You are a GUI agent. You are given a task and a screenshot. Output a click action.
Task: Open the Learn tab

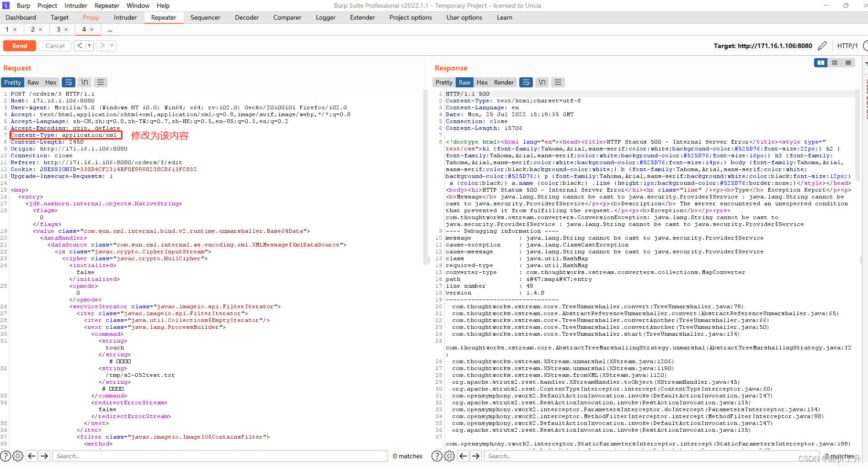[x=505, y=17]
